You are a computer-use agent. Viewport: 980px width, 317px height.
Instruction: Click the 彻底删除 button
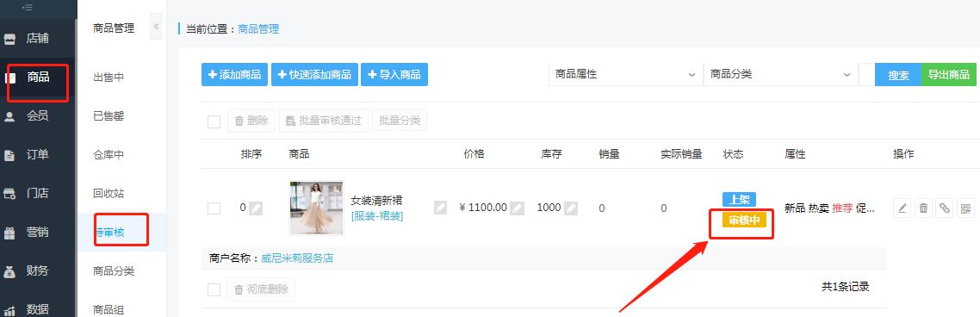(261, 289)
